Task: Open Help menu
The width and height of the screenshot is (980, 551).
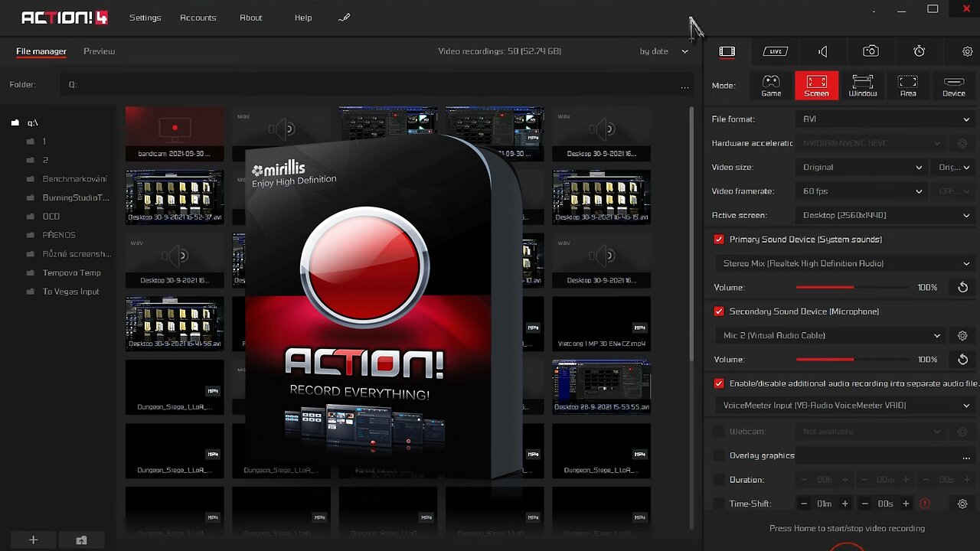Action: [303, 18]
